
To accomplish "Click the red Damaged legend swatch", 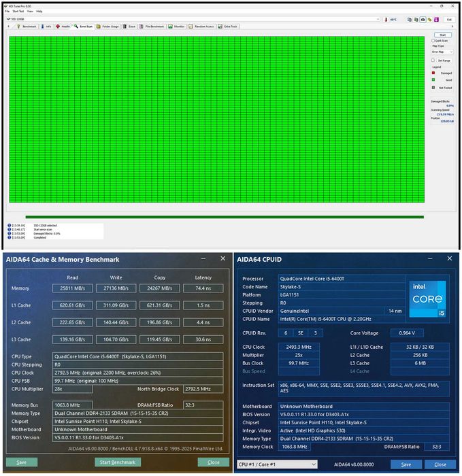I will (x=433, y=73).
